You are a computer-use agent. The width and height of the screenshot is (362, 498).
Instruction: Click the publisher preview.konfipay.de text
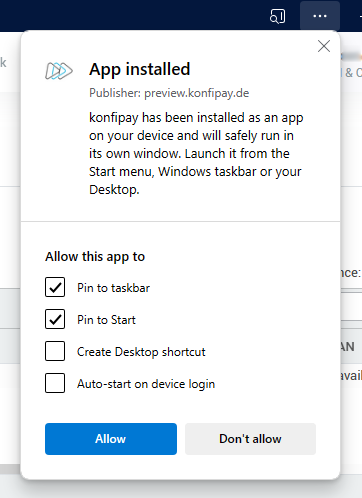(x=169, y=93)
